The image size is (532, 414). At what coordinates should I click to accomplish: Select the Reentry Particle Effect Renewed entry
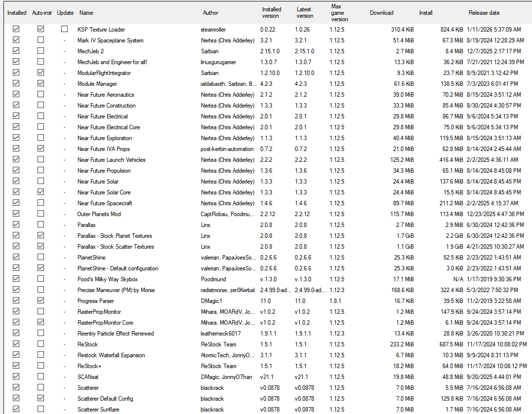[116, 334]
